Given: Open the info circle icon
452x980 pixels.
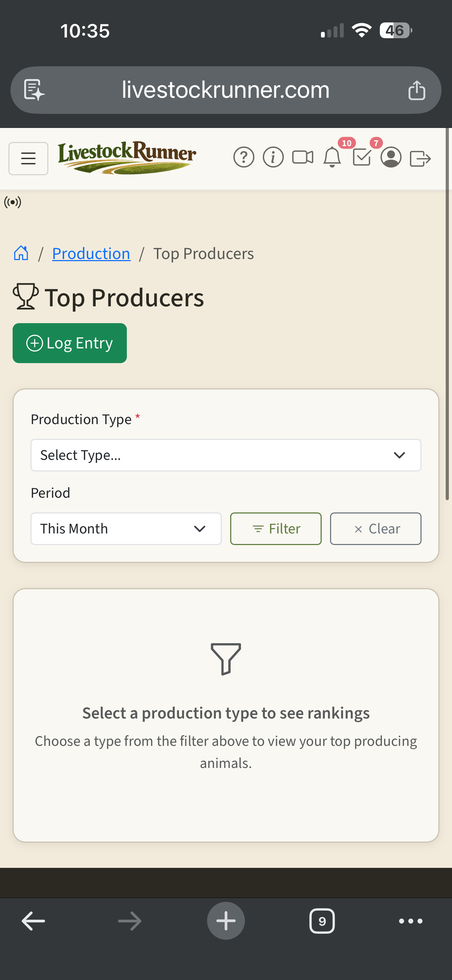Looking at the screenshot, I should click(x=273, y=157).
